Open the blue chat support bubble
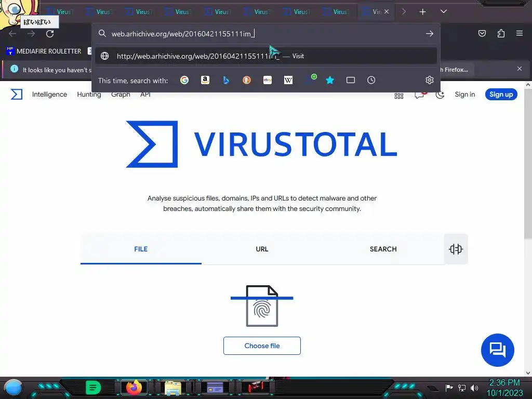Screen dimensions: 532x399 tap(497, 350)
